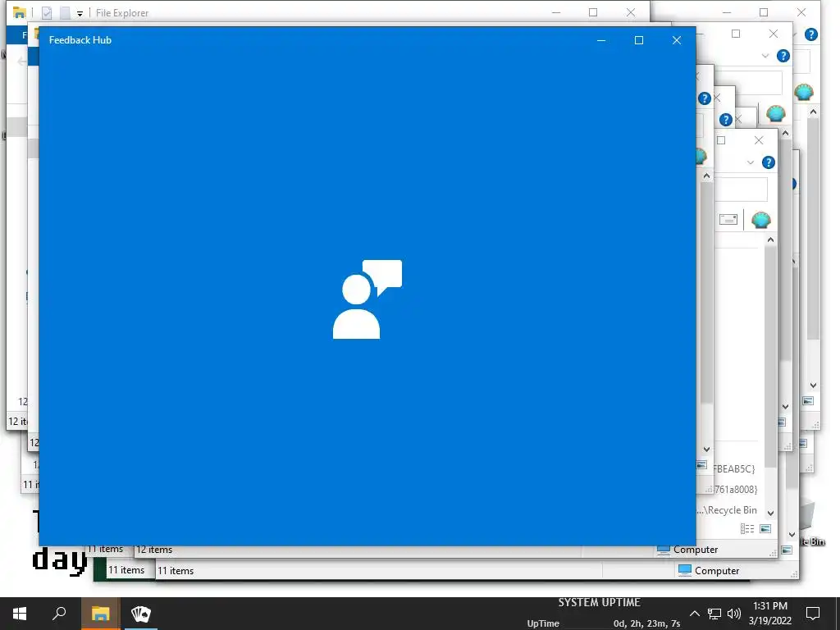Switch to large icons view beside the details view icon
Screen dimensions: 840x630
(765, 529)
